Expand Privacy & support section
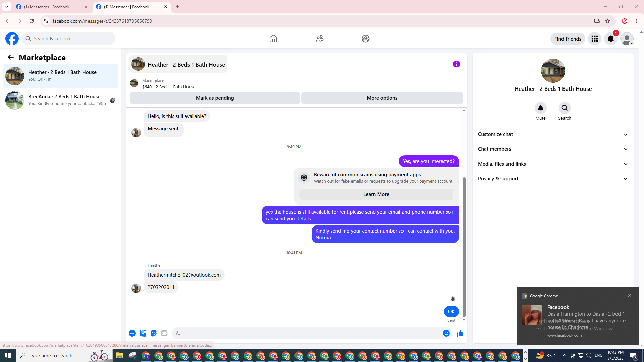Screen dimensions: 644x362 [x=553, y=179]
